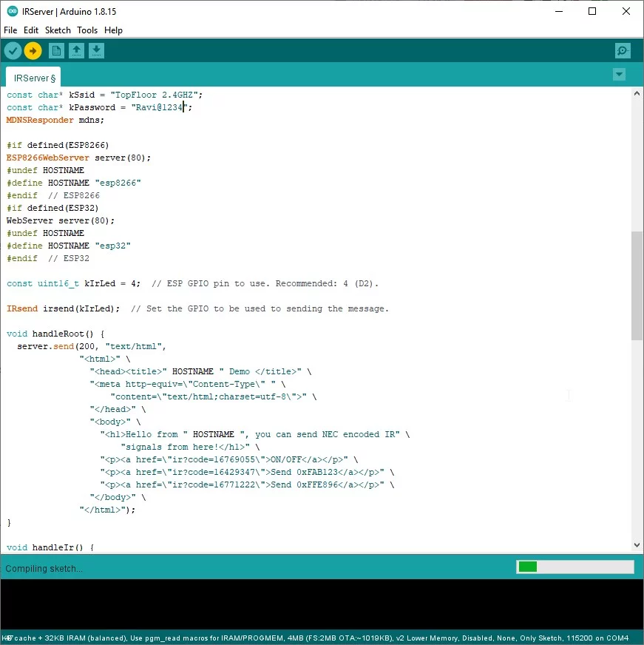Click the void handleIr() line
The width and height of the screenshot is (644, 645).
50,547
